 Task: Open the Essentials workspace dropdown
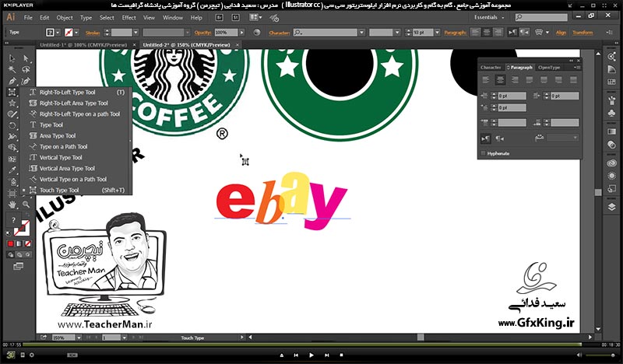[x=489, y=17]
